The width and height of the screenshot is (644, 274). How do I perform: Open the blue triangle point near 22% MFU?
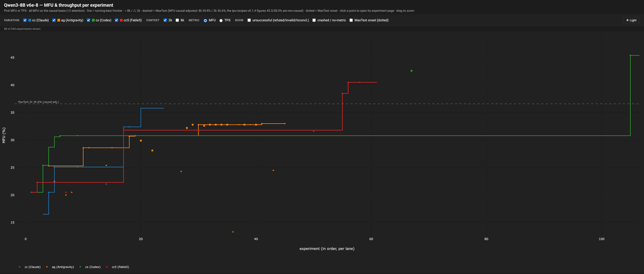[x=106, y=184]
